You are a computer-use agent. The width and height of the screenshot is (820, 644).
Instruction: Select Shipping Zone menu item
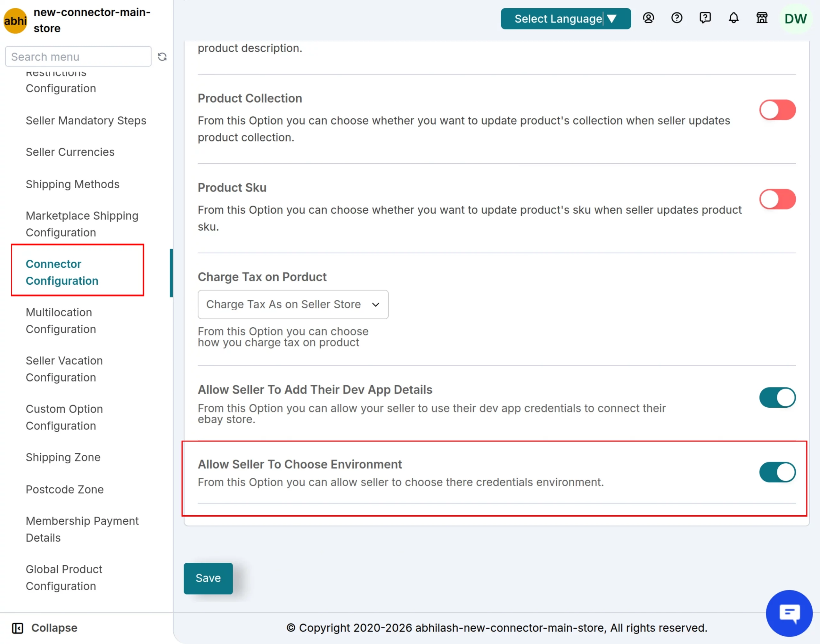(63, 457)
